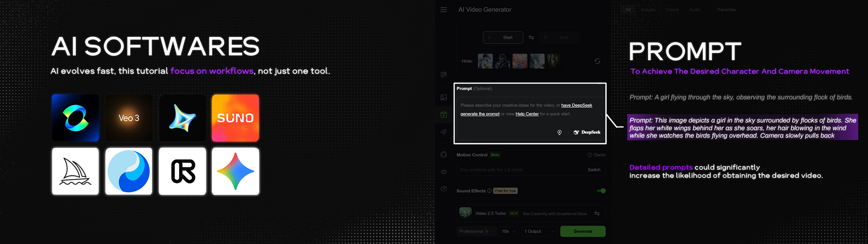The height and width of the screenshot is (244, 868).
Task: Add a Start frame image
Action: tap(503, 38)
